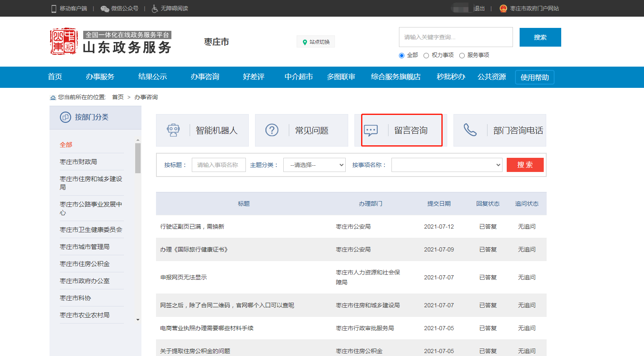
Task: Select the 权力事项 radio button
Action: [426, 55]
